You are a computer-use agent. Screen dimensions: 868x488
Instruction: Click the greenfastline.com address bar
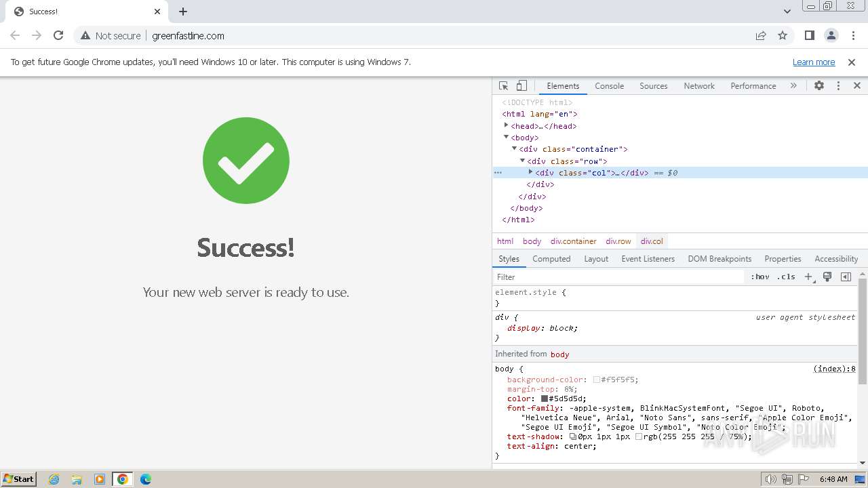(x=188, y=35)
